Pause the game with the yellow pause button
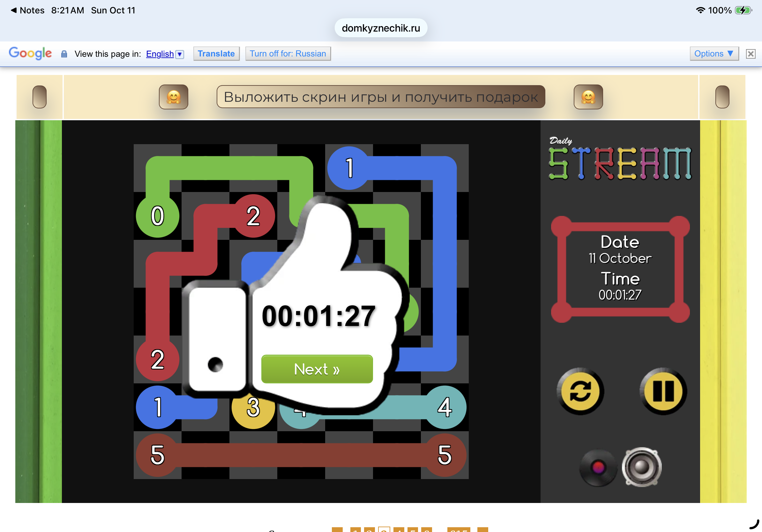 pos(663,391)
